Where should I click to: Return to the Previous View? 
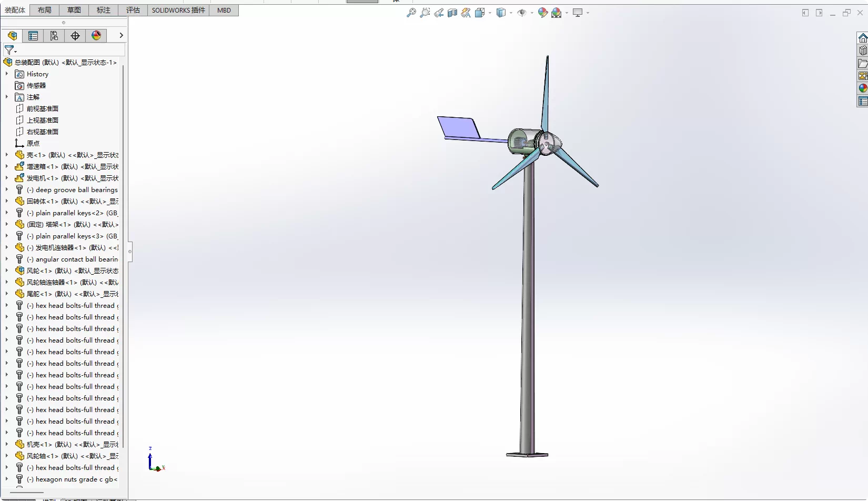point(439,13)
